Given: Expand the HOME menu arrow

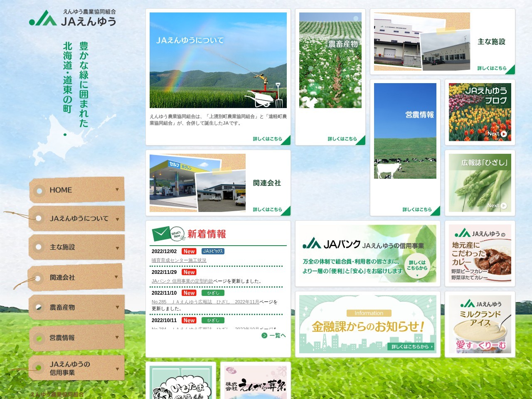Looking at the screenshot, I should [117, 190].
